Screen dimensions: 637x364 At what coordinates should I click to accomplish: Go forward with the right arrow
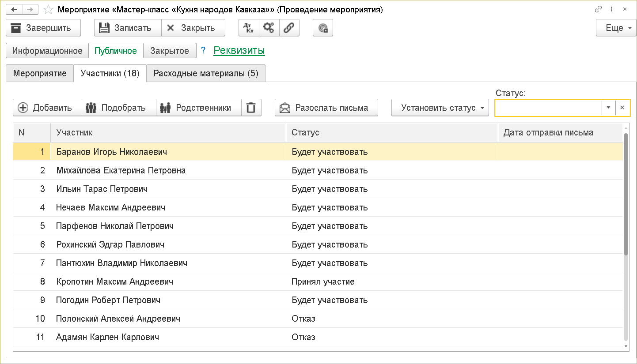click(x=29, y=9)
